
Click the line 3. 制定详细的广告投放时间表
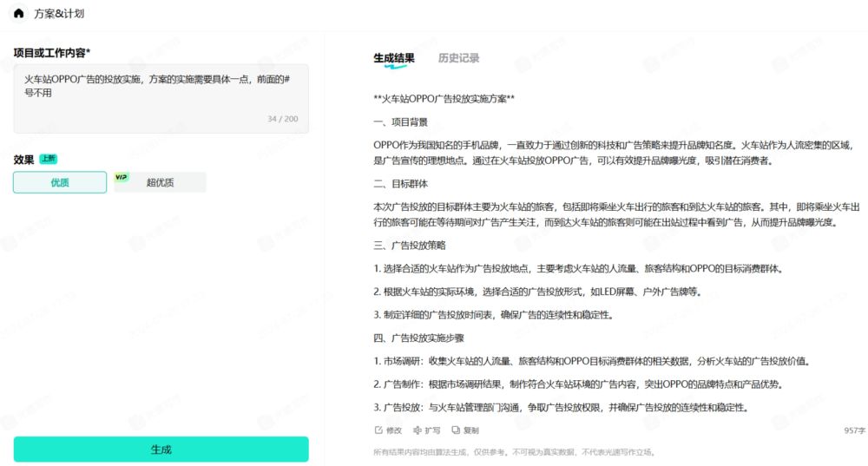(493, 315)
